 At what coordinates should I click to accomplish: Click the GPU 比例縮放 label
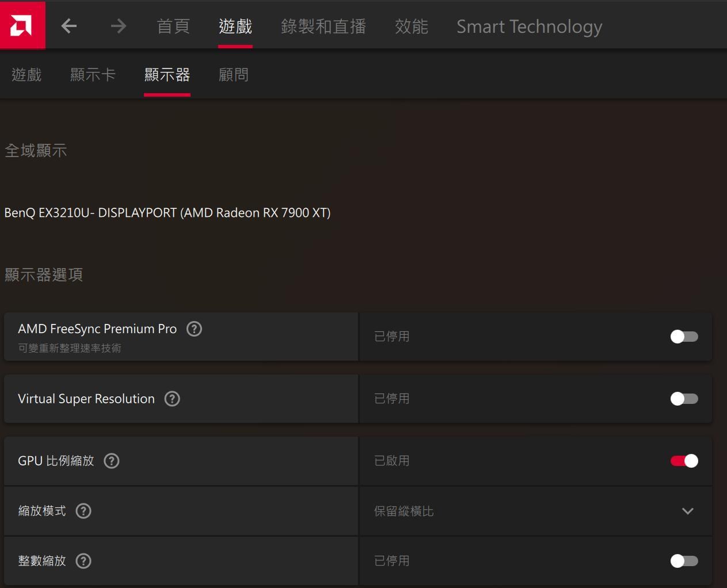(x=56, y=461)
